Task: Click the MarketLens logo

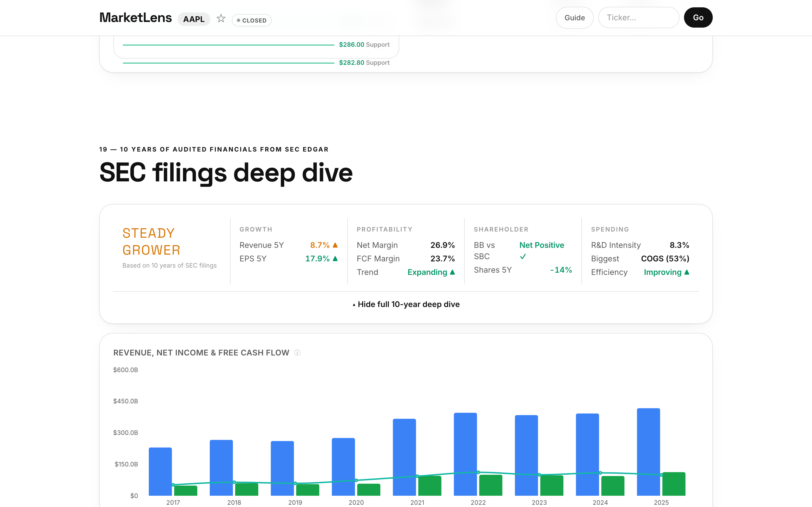Action: click(136, 17)
